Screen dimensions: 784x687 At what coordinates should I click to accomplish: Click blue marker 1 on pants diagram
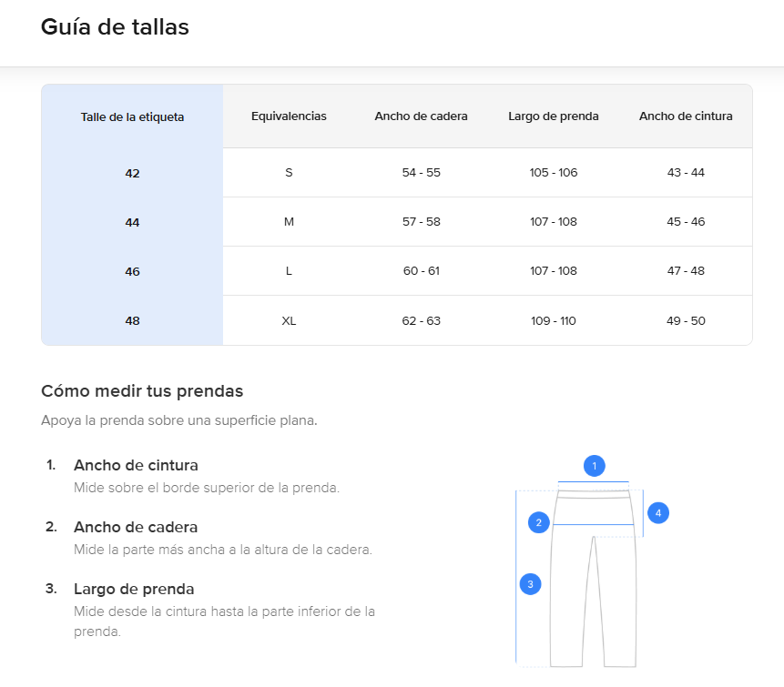pyautogui.click(x=595, y=466)
